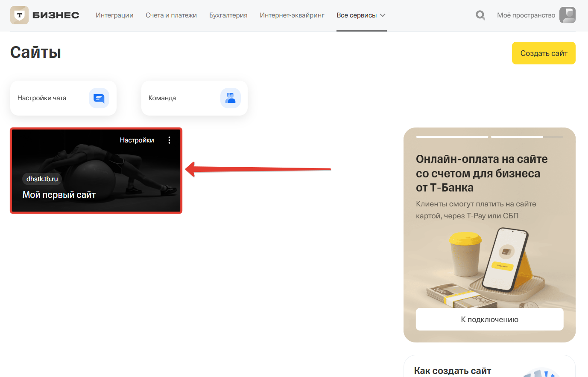Click the Создать сайт button
The height and width of the screenshot is (377, 588).
click(x=544, y=53)
